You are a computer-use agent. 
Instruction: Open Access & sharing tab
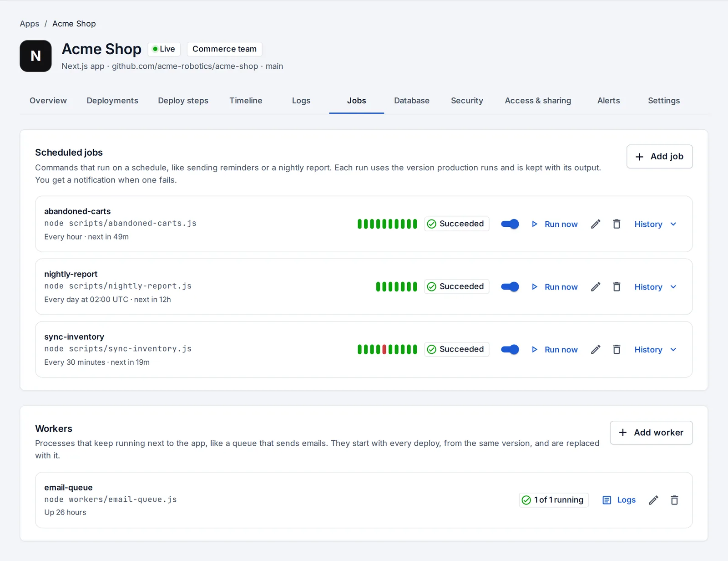click(538, 101)
